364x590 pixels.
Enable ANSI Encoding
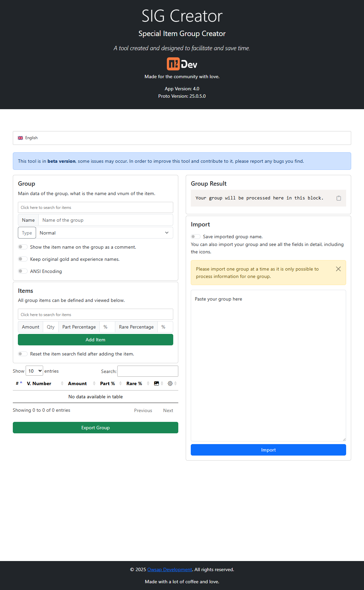point(23,271)
